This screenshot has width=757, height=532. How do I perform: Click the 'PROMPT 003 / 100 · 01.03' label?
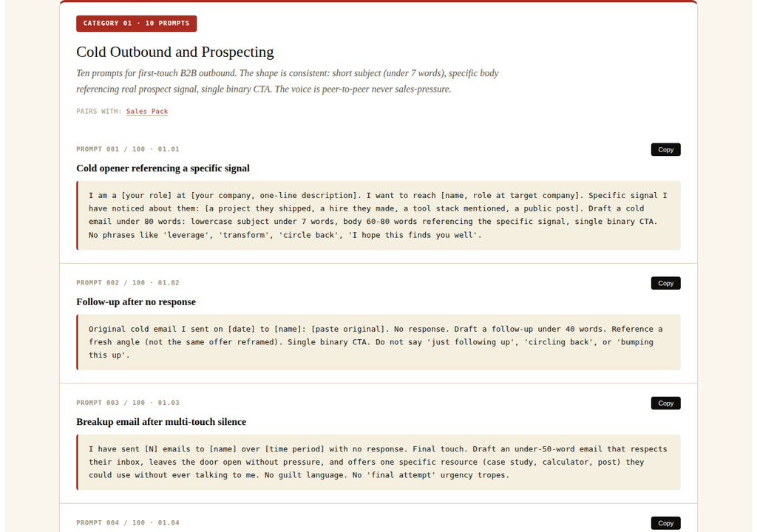(x=127, y=403)
